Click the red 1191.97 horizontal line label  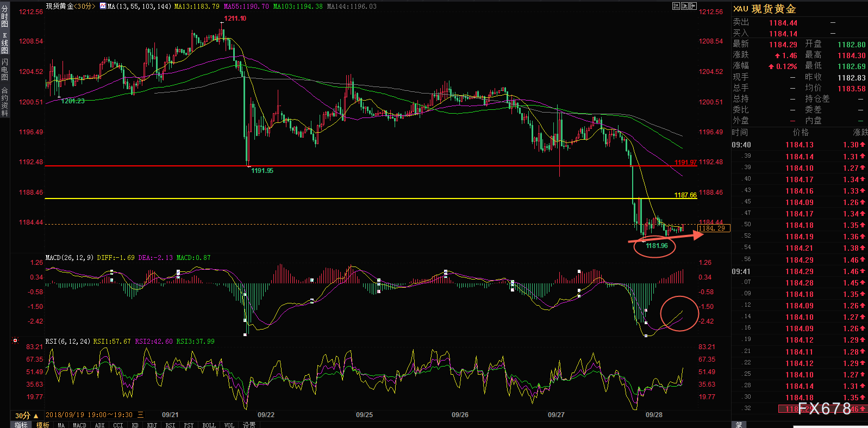point(685,163)
